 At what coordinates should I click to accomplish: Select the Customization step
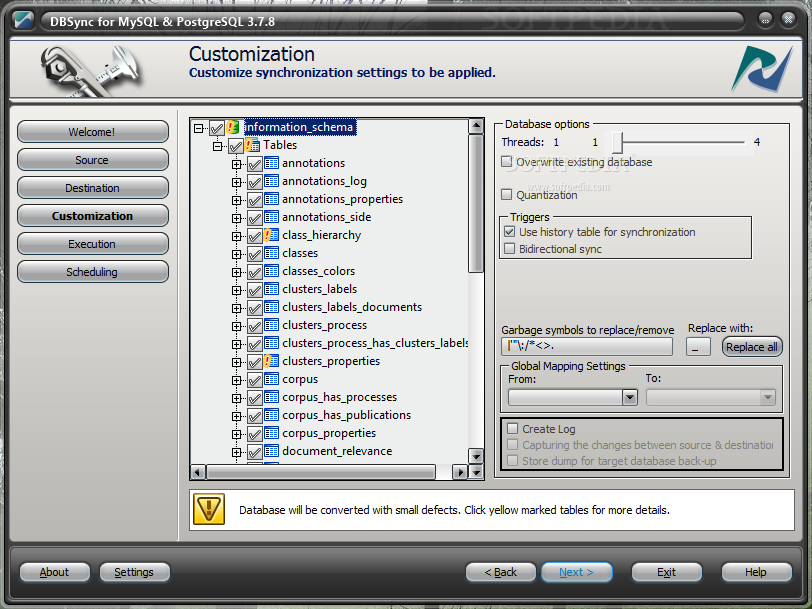(x=92, y=215)
